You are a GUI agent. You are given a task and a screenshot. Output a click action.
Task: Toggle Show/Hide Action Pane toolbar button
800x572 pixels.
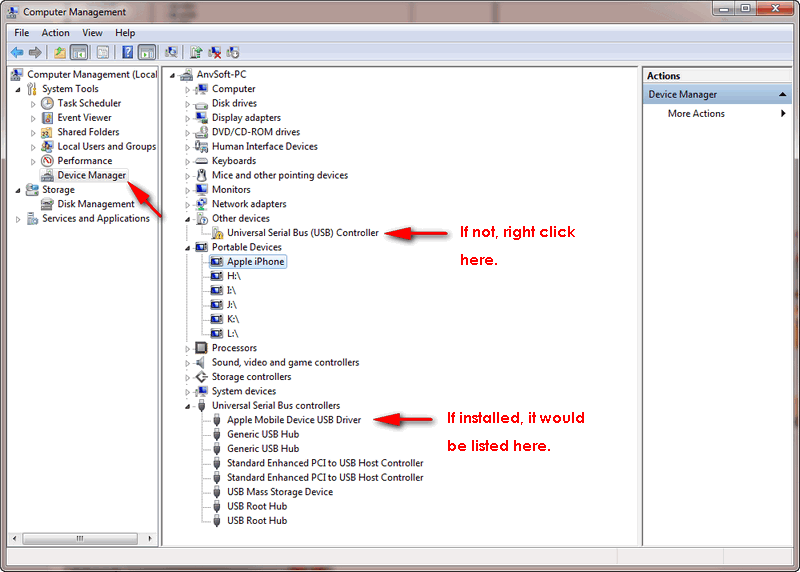coord(146,52)
